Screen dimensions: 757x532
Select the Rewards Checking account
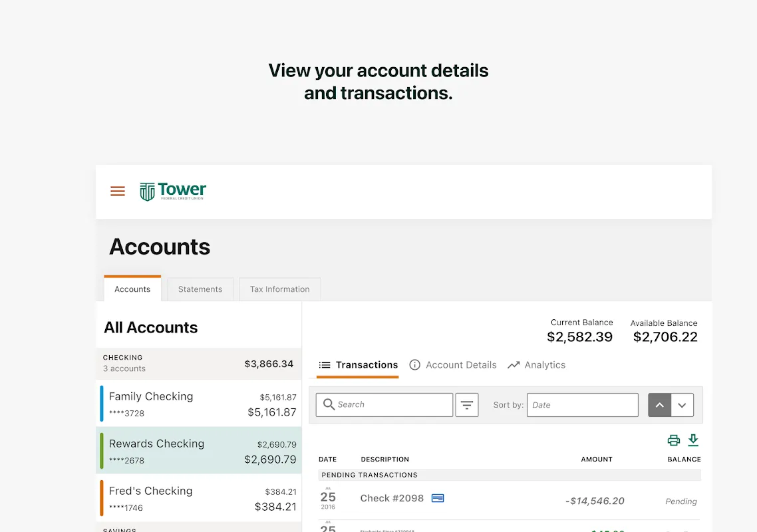pyautogui.click(x=200, y=451)
